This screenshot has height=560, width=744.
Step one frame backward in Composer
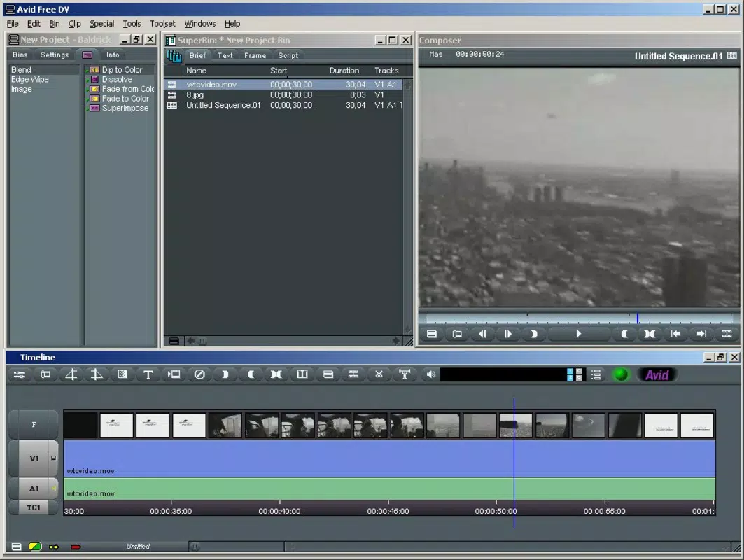482,334
